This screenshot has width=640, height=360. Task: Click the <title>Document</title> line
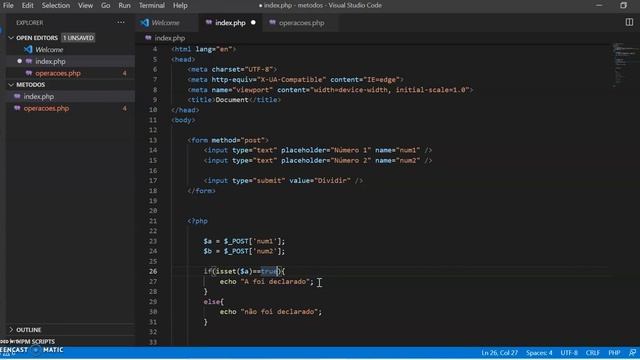click(234, 100)
